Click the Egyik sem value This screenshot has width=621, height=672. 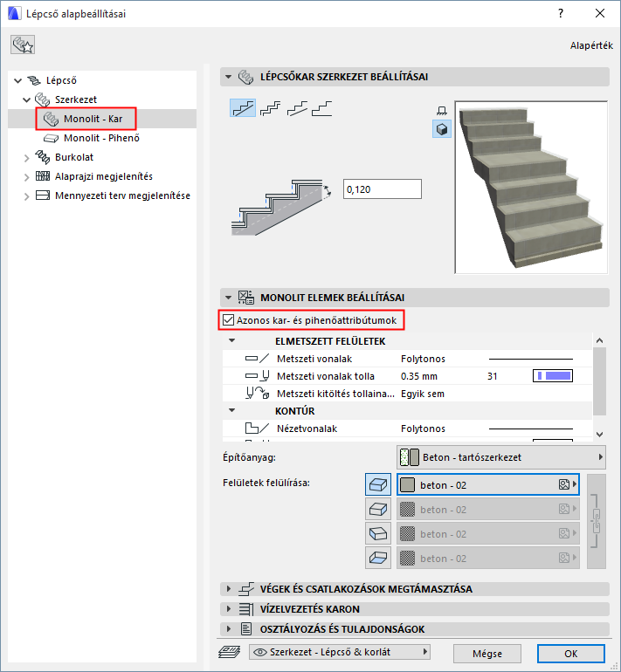(423, 394)
